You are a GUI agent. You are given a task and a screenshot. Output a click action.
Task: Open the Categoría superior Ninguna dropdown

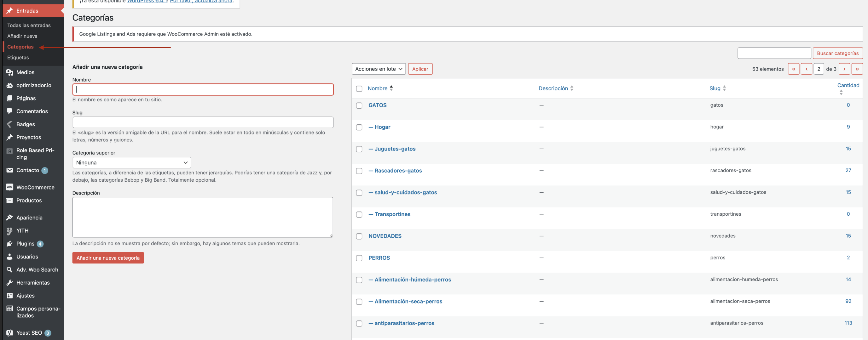coord(131,162)
